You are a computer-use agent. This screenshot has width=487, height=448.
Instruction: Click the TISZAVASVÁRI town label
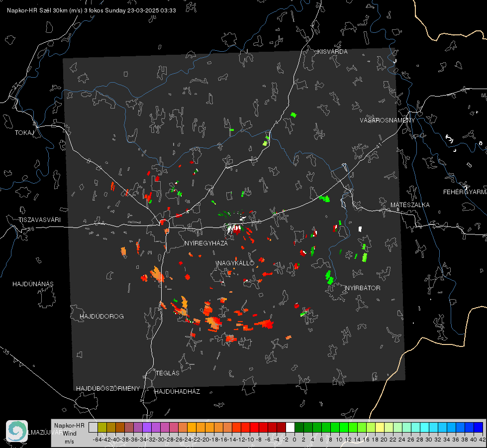pos(40,220)
